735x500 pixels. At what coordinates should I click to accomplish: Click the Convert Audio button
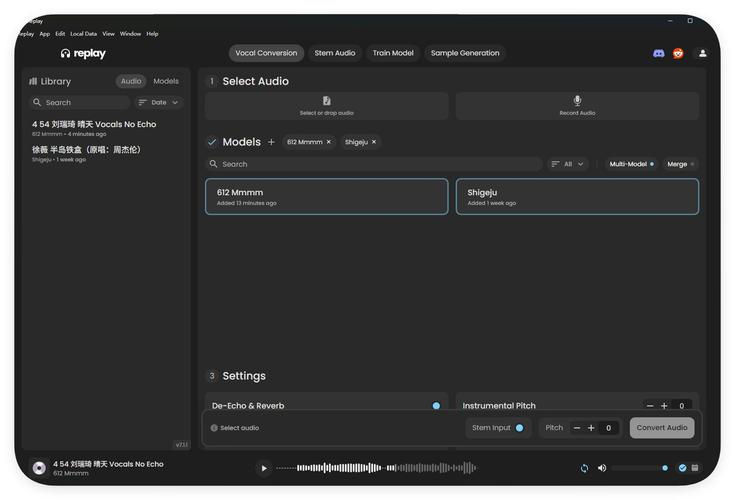click(662, 428)
